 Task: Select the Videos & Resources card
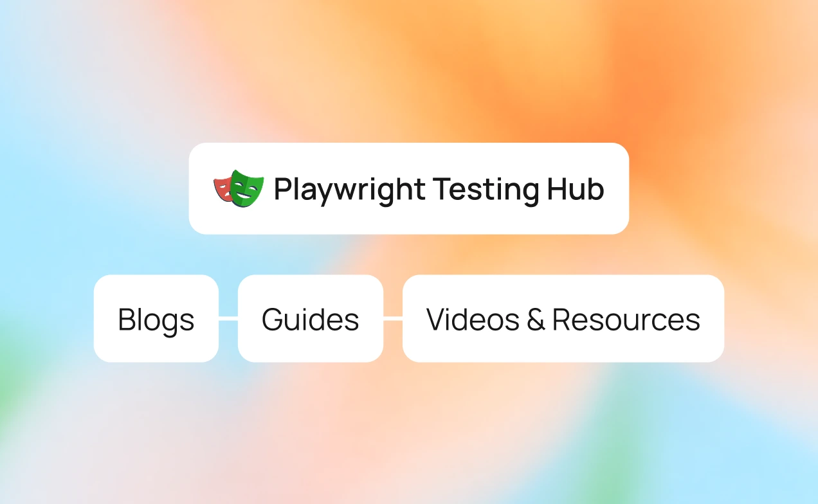point(563,319)
